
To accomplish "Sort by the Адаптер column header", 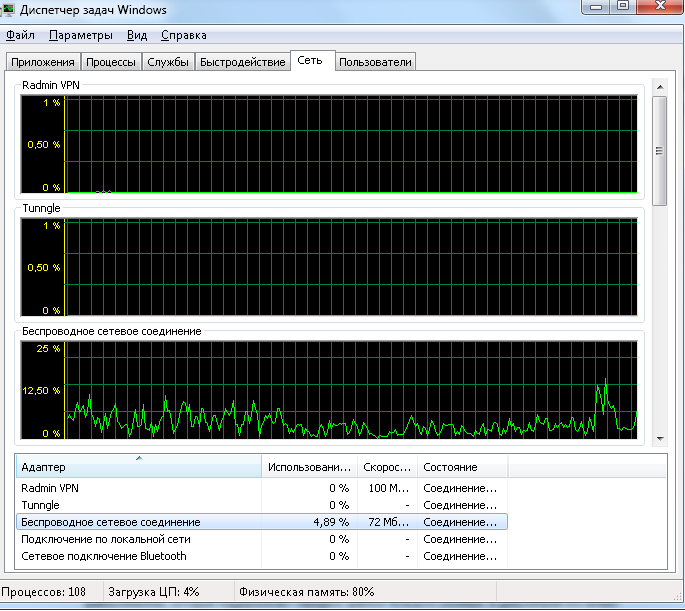I will (x=139, y=466).
